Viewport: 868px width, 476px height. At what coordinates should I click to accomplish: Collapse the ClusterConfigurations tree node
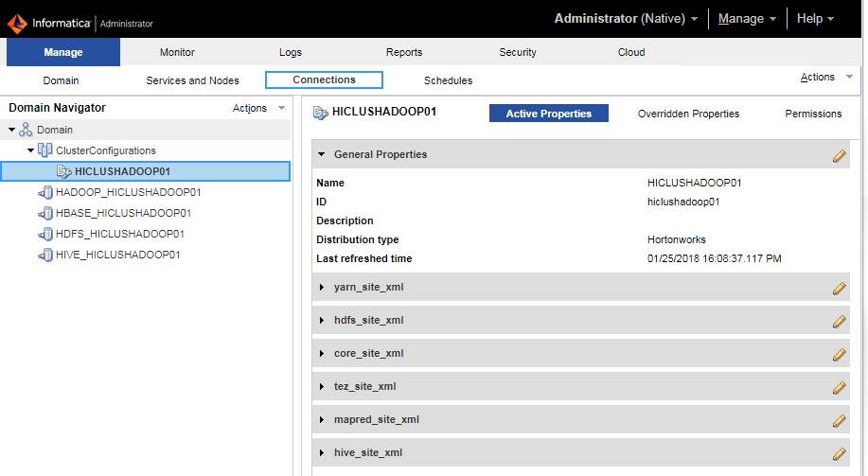click(x=30, y=150)
